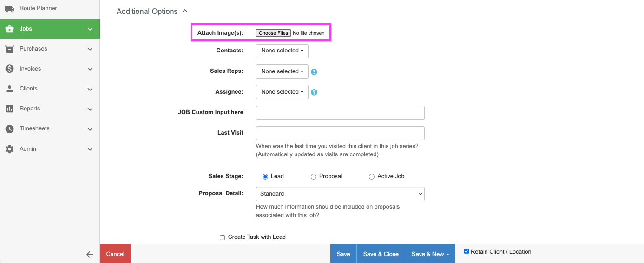This screenshot has height=263, width=644.
Task: Enable Create Task with Lead checkbox
Action: [x=222, y=237]
